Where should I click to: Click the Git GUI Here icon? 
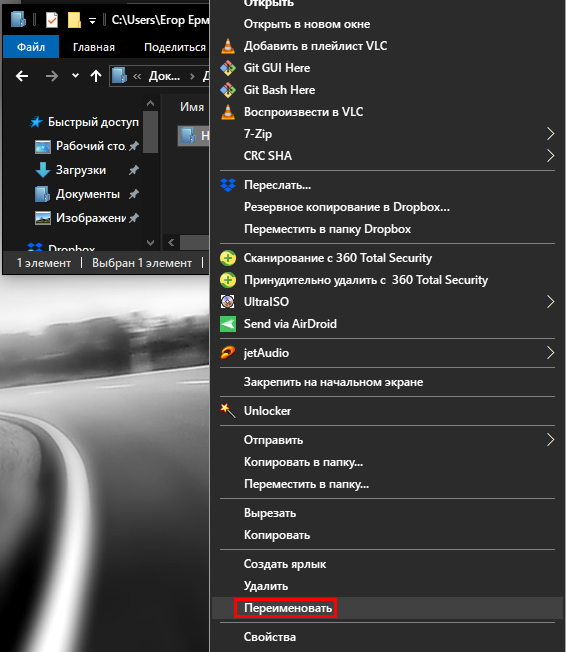(x=228, y=68)
